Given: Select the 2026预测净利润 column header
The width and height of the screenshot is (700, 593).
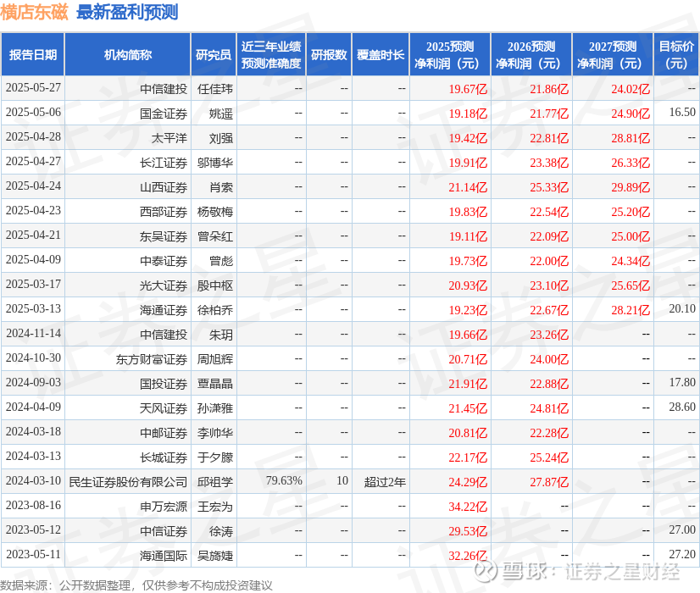Looking at the screenshot, I should click(x=531, y=54).
